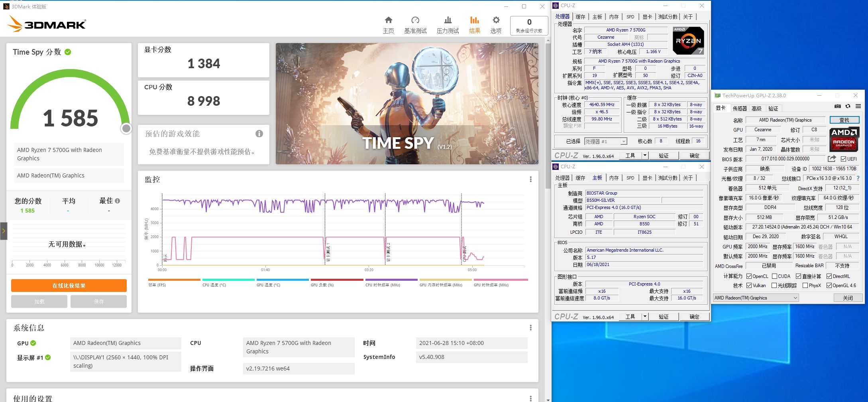Image resolution: width=868 pixels, height=402 pixels.
Task: Click the 帧率 (FPS) orange legend bar
Action: [x=174, y=280]
